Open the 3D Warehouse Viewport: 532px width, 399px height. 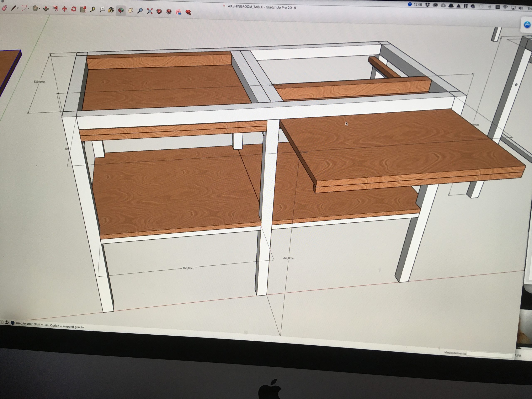[x=159, y=11]
